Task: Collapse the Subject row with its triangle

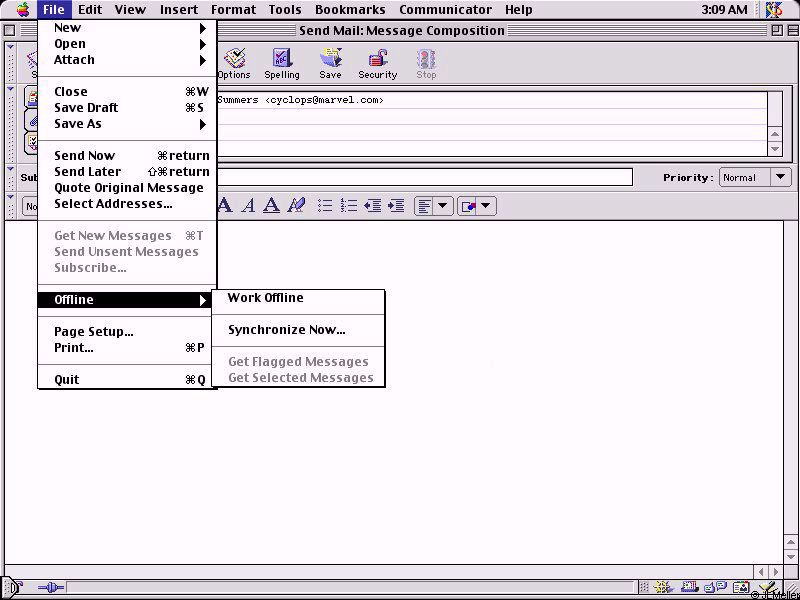Action: tap(10, 168)
